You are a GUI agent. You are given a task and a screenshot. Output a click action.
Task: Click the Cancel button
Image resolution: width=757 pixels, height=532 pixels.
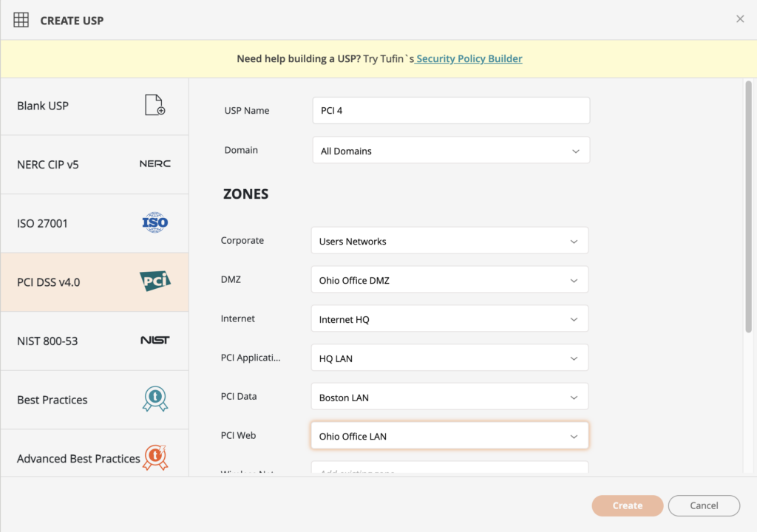tap(704, 505)
